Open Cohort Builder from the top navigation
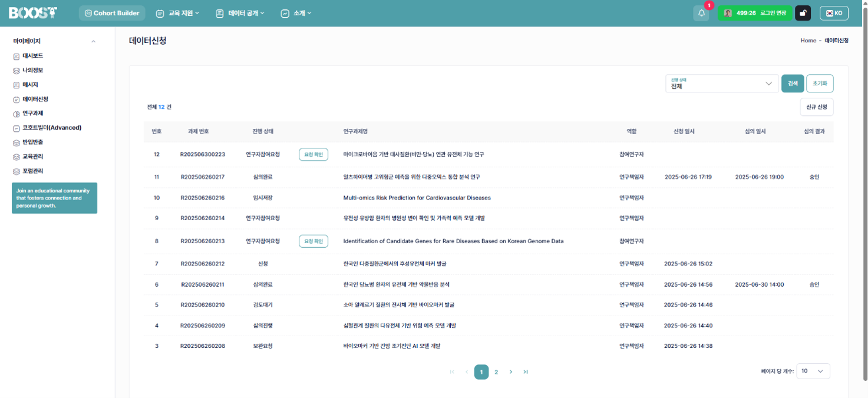The width and height of the screenshot is (868, 398). coord(112,13)
